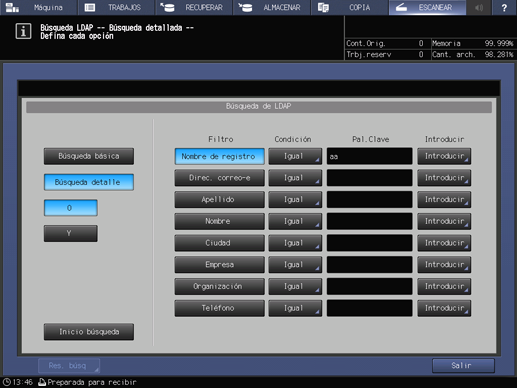Toggle the Ciudad filter
517x388 pixels.
[219, 243]
